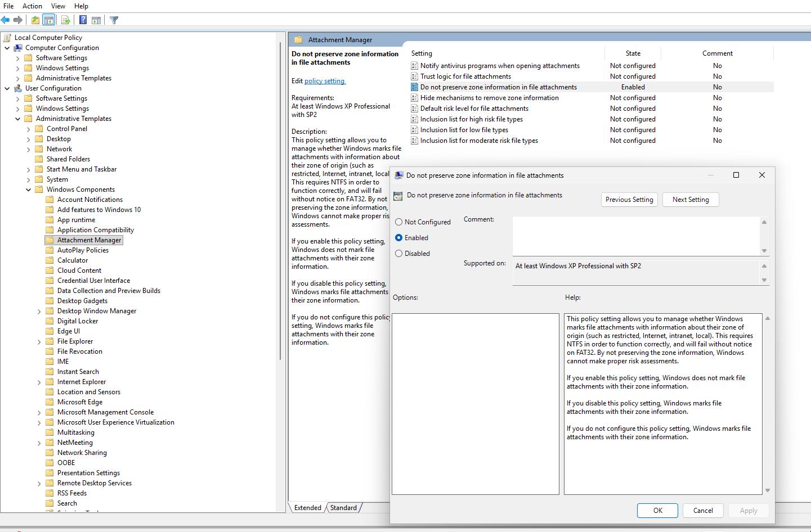The width and height of the screenshot is (811, 532).
Task: Choose the Enabled radio option
Action: click(x=399, y=238)
